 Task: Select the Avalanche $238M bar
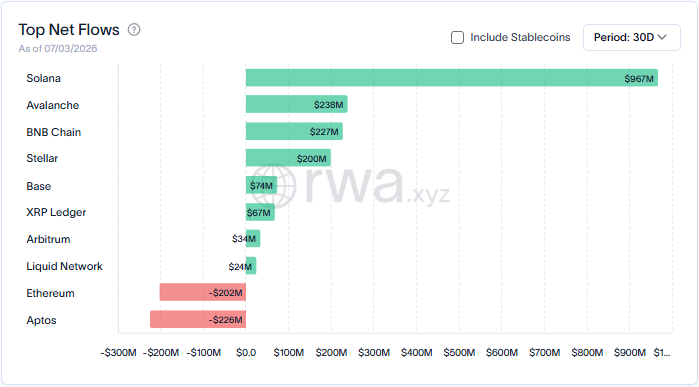(x=296, y=104)
